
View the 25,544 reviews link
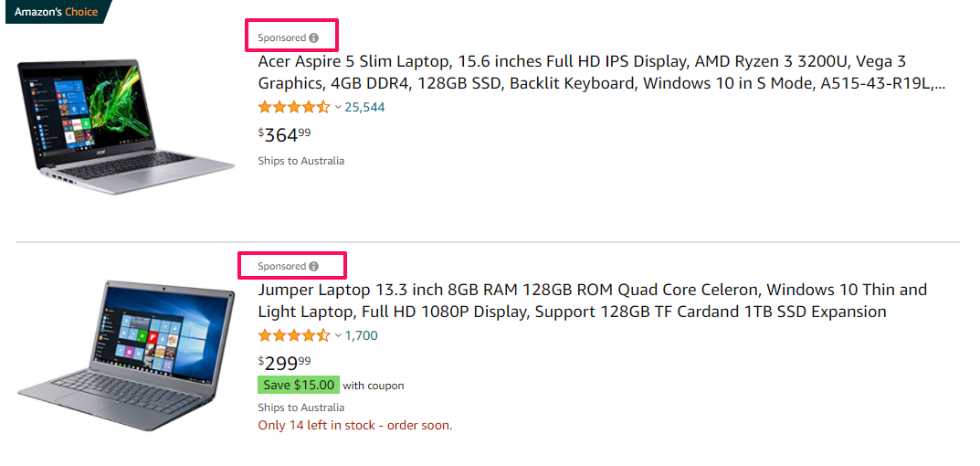(x=364, y=108)
